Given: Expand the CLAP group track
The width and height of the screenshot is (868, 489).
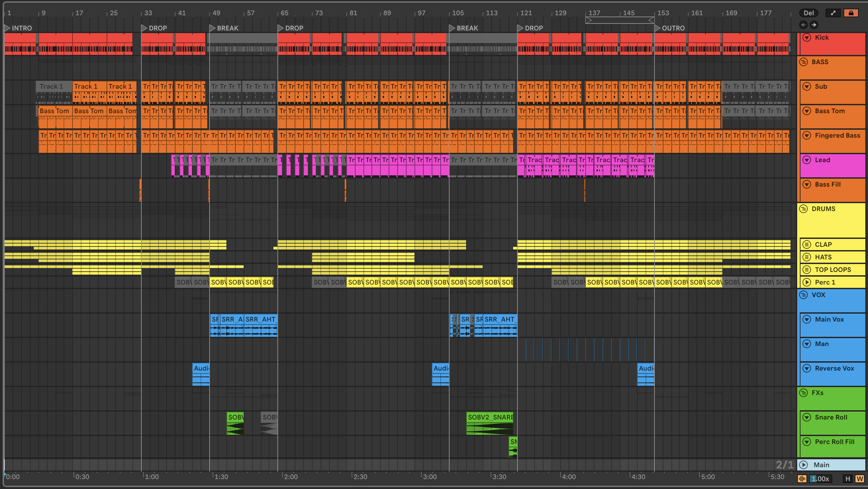Looking at the screenshot, I should tap(807, 244).
